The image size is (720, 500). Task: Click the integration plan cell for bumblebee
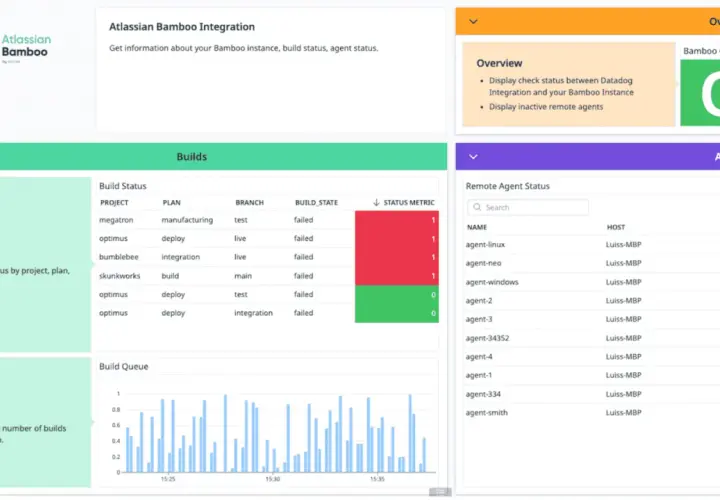coord(180,257)
